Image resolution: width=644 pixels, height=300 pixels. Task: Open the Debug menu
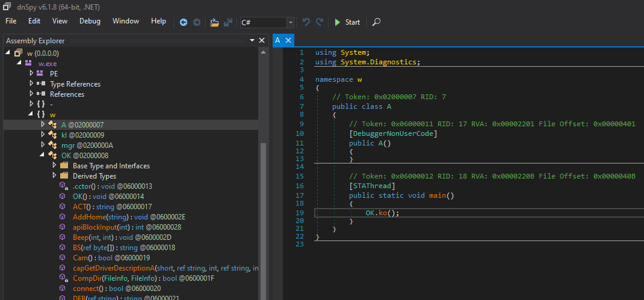tap(90, 21)
